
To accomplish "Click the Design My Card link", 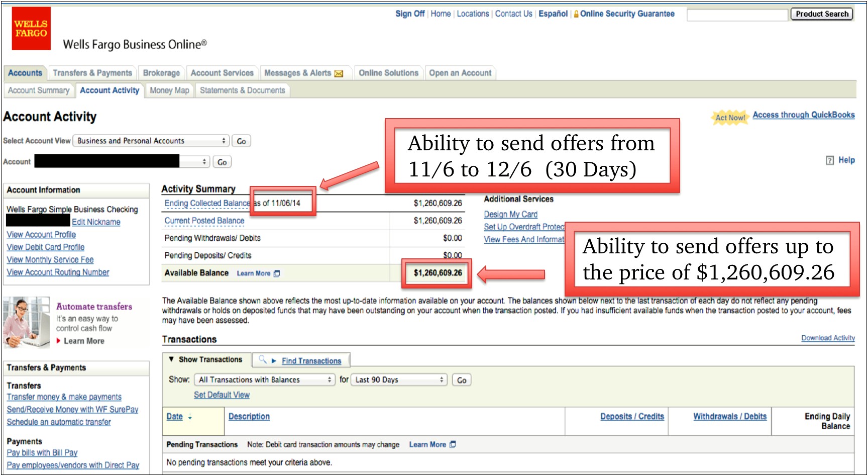I will pos(510,214).
